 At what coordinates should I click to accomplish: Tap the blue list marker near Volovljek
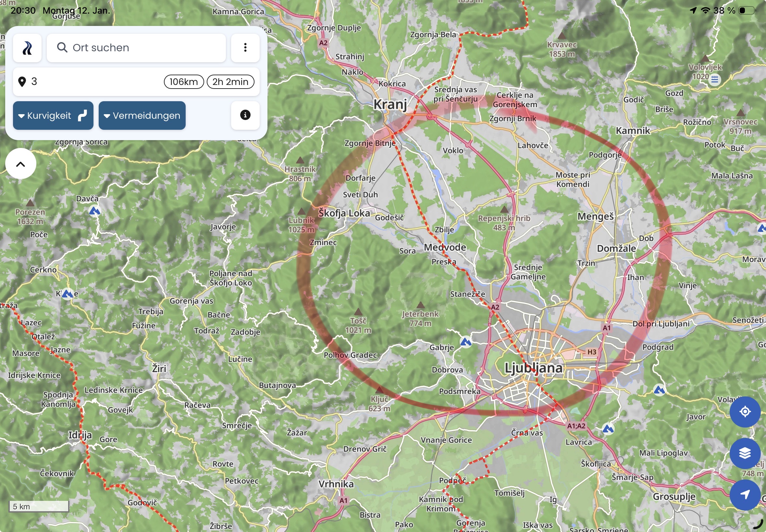(714, 79)
